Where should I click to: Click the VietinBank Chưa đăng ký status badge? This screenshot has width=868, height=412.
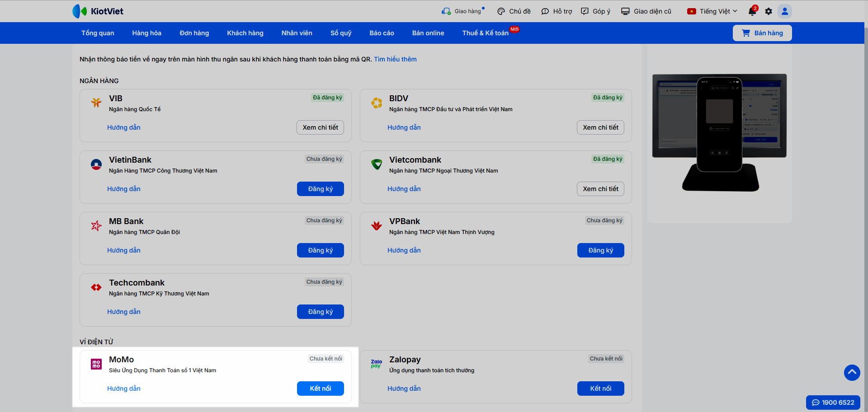tap(325, 159)
